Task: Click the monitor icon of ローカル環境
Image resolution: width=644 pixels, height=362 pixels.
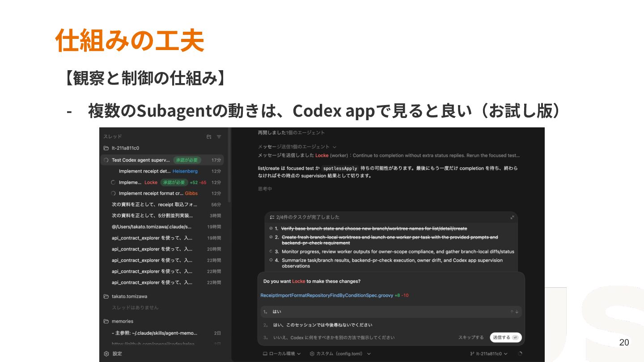Action: 265,354
